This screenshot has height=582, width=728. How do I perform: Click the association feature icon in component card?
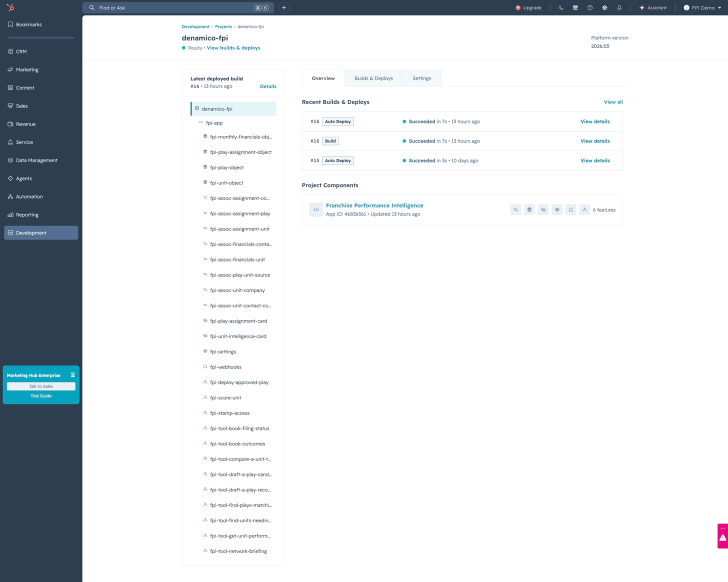(515, 210)
